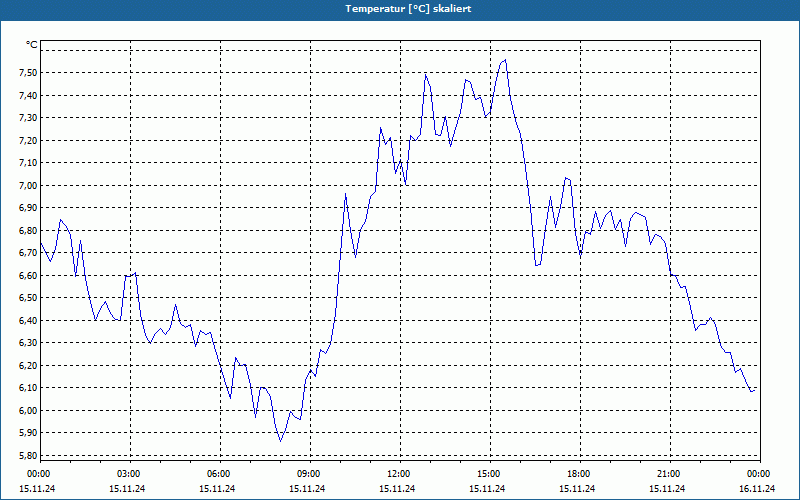Click the 12:00 time axis label
The height and width of the screenshot is (500, 800).
[398, 474]
